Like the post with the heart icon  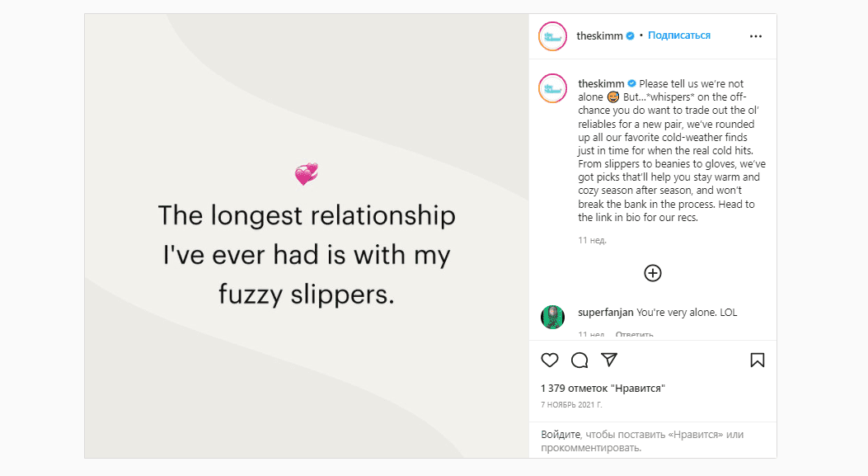coord(550,360)
